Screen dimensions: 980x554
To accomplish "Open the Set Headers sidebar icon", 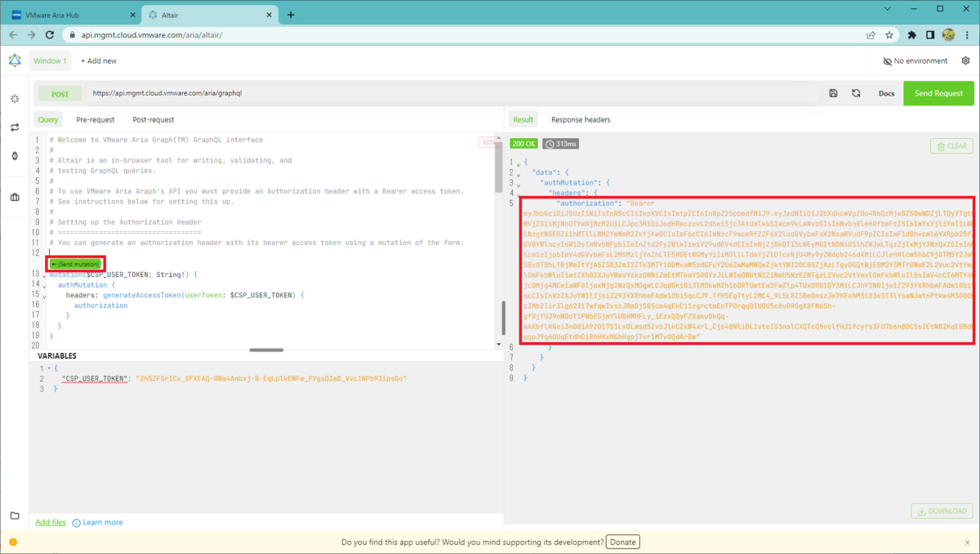I will pyautogui.click(x=14, y=98).
